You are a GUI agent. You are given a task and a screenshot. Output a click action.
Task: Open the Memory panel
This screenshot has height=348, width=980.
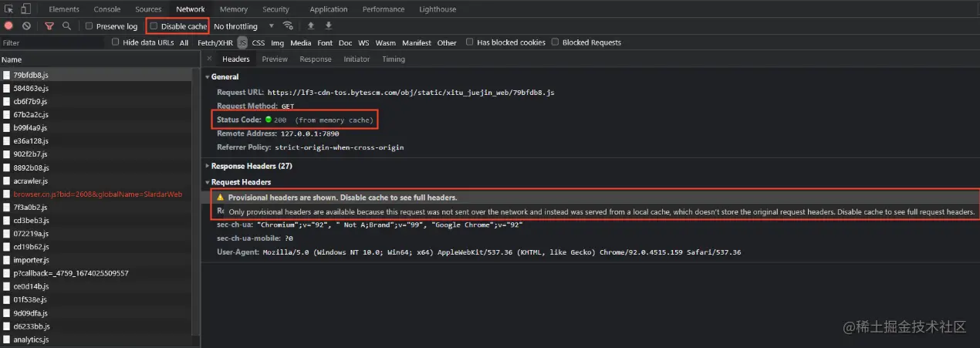[234, 9]
